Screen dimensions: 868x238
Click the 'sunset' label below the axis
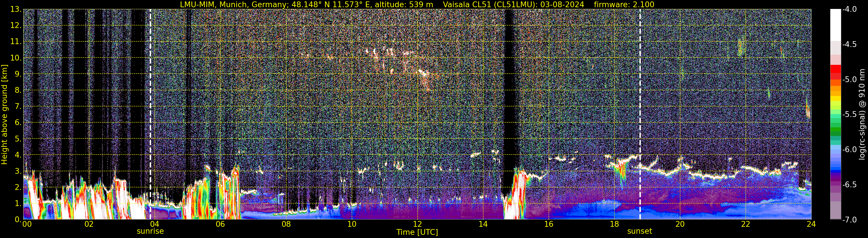(x=639, y=231)
